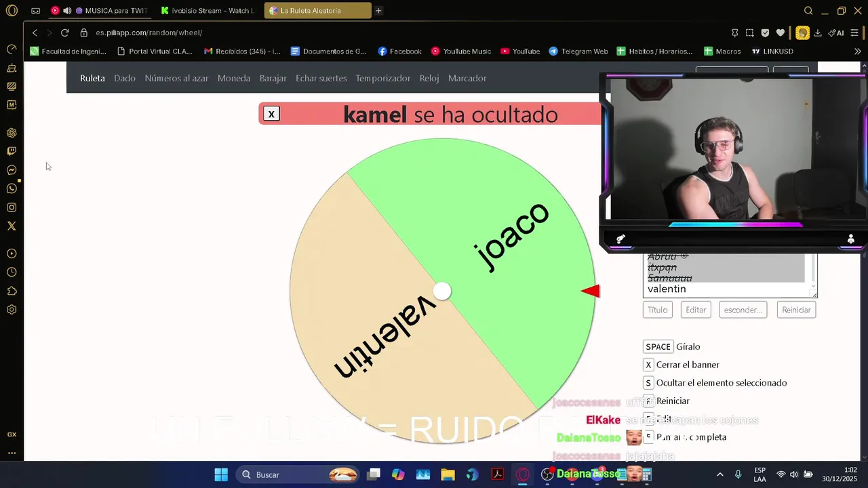This screenshot has height=488, width=868.
Task: Open the YouTube Music bookmark
Action: pyautogui.click(x=460, y=51)
